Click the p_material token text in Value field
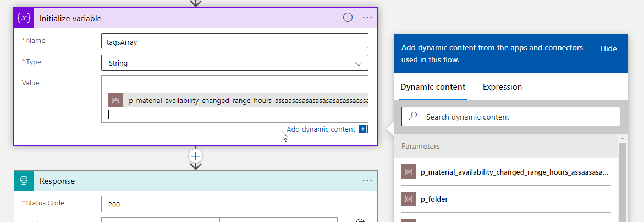The height and width of the screenshot is (222, 644). tap(249, 101)
